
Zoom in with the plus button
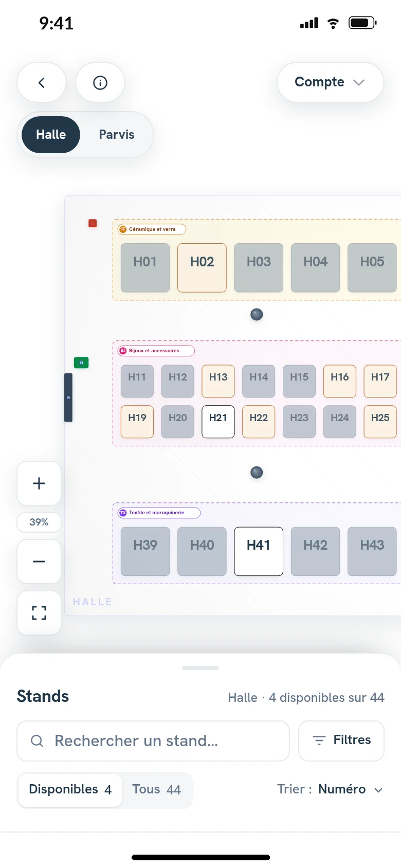39,483
